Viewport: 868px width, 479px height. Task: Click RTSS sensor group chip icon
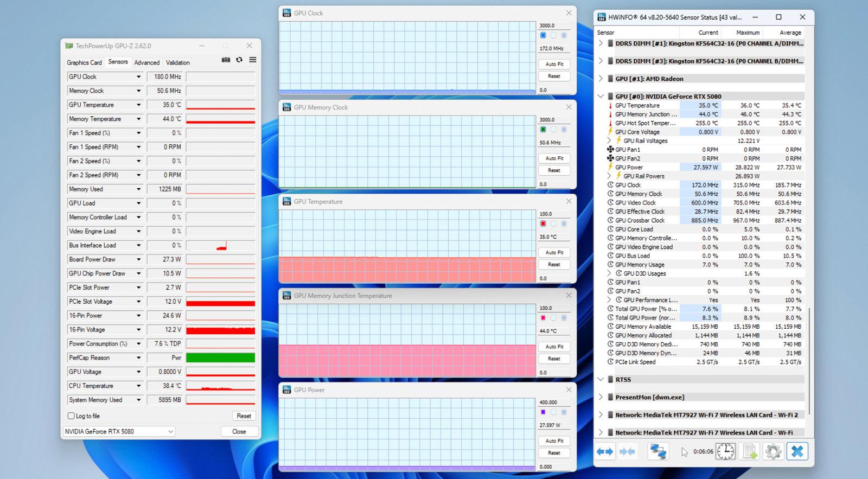point(610,380)
